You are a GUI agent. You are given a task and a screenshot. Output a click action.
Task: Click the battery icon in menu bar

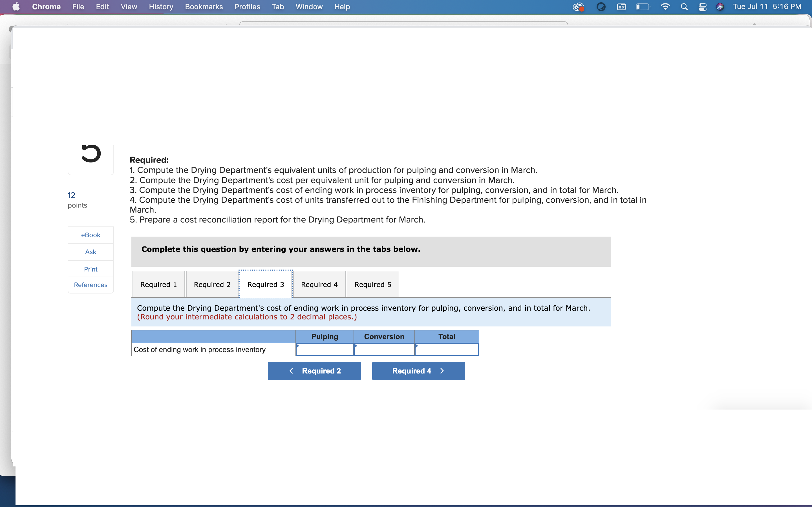644,7
